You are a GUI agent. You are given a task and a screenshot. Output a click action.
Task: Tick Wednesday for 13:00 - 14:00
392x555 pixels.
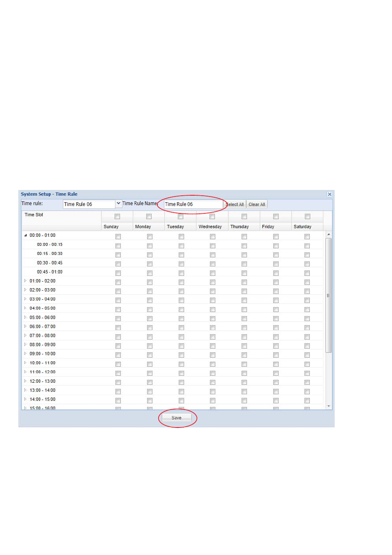[213, 392]
